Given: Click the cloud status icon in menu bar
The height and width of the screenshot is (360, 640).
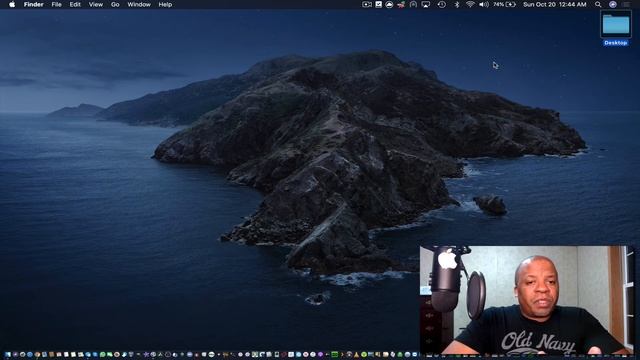Looking at the screenshot, I should (389, 4).
